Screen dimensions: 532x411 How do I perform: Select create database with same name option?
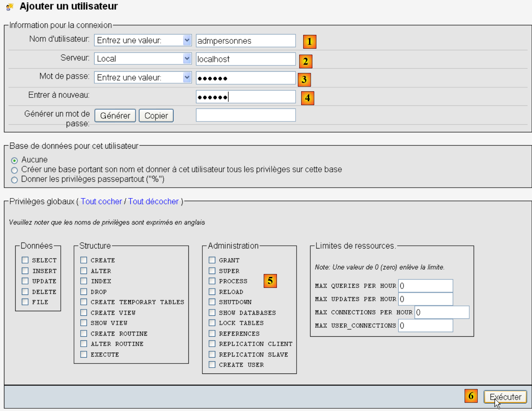point(14,171)
